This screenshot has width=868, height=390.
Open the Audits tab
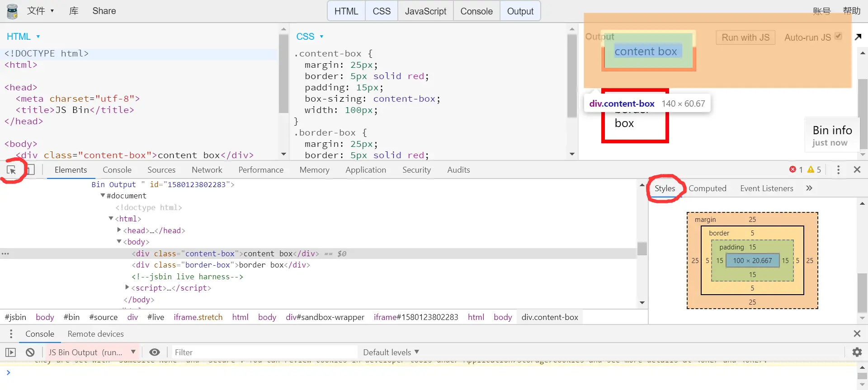tap(458, 170)
